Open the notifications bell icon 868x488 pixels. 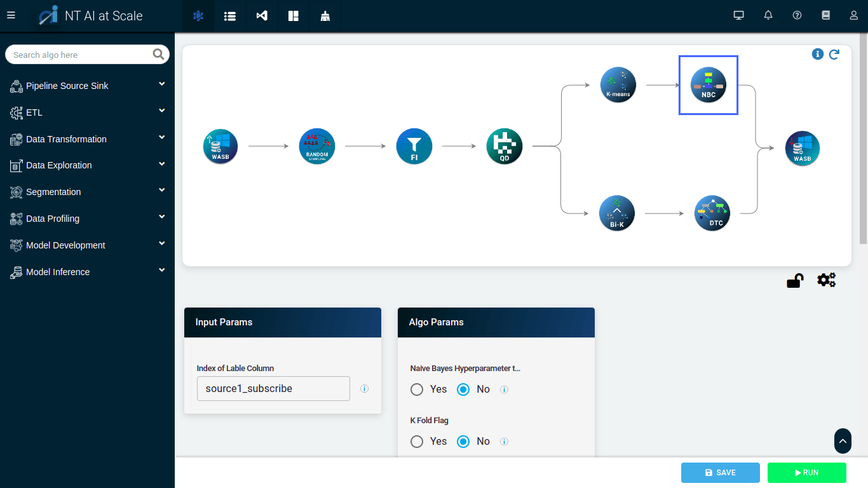tap(768, 16)
